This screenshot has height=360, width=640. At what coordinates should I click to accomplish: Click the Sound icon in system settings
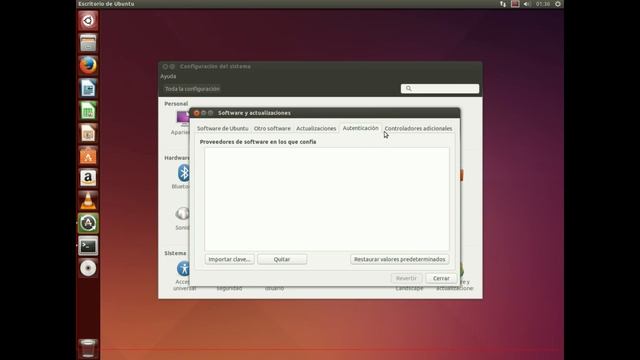(x=182, y=213)
